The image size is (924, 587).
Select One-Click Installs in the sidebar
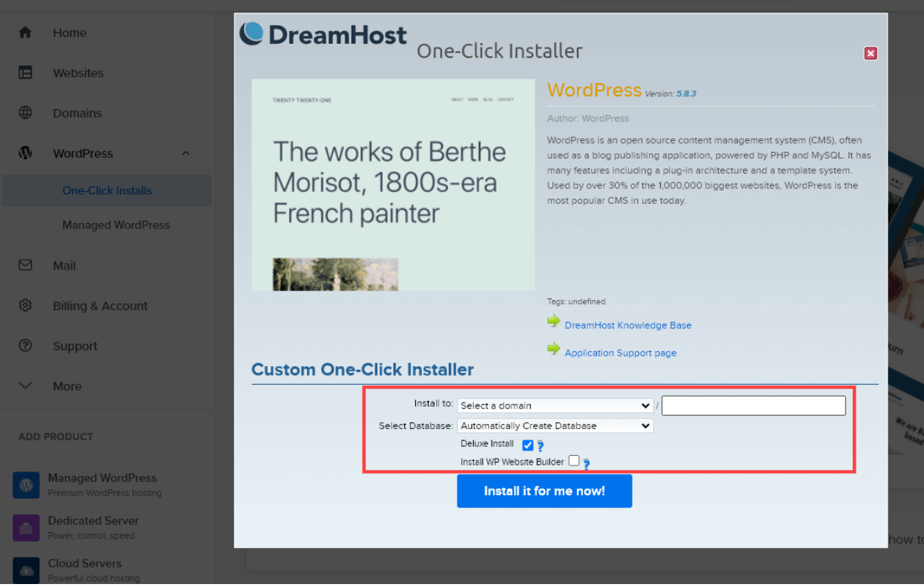click(108, 190)
